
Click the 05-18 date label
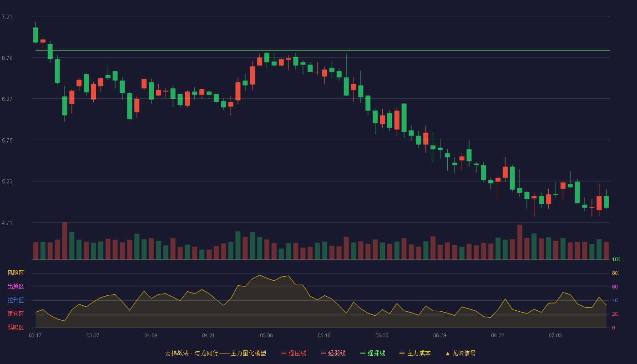tap(324, 335)
